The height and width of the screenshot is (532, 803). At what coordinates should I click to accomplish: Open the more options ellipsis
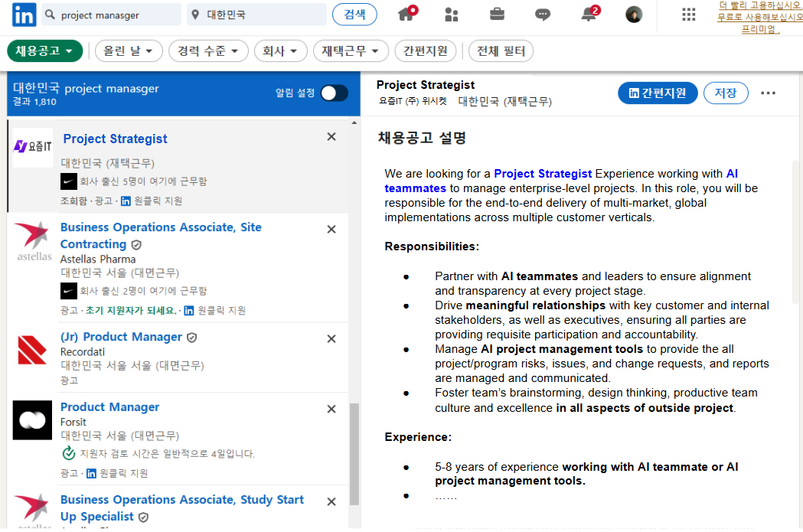[768, 93]
